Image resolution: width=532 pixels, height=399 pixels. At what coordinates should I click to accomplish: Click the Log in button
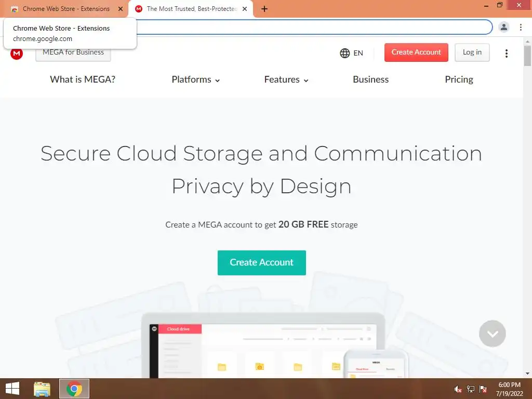(x=472, y=52)
